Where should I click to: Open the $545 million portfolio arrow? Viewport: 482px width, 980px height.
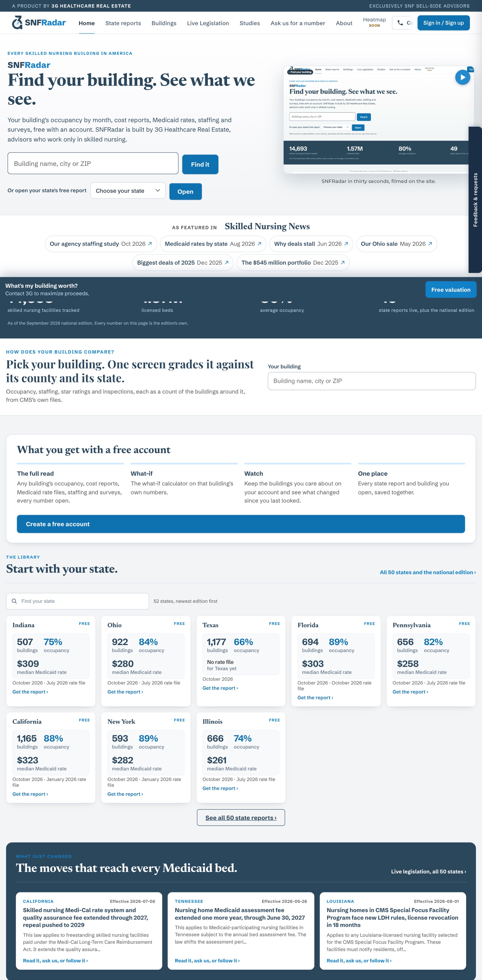tap(343, 262)
